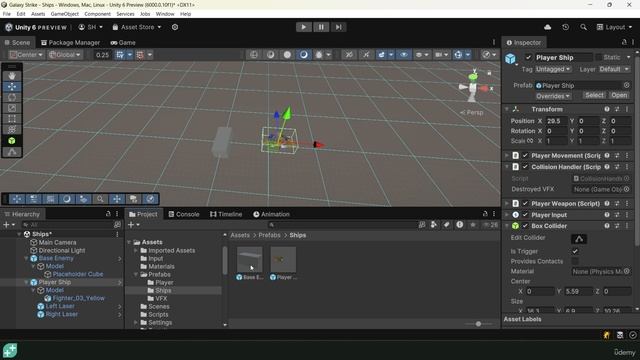Screen dimensions: 640x360
Task: Click the Position X field
Action: [x=557, y=121]
